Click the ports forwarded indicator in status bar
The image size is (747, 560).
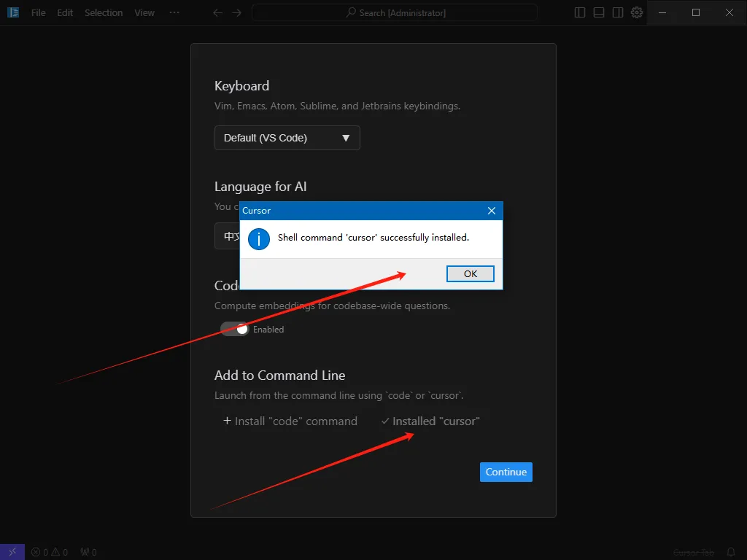pos(88,553)
